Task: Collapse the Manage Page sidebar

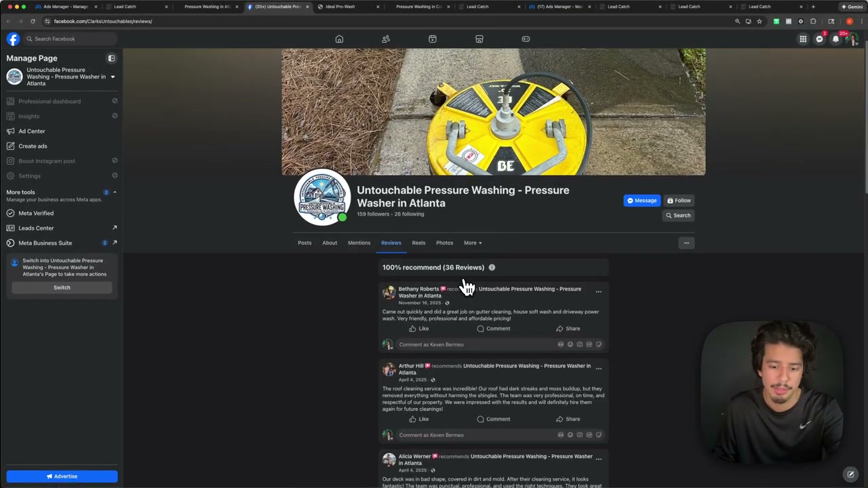Action: tap(112, 58)
